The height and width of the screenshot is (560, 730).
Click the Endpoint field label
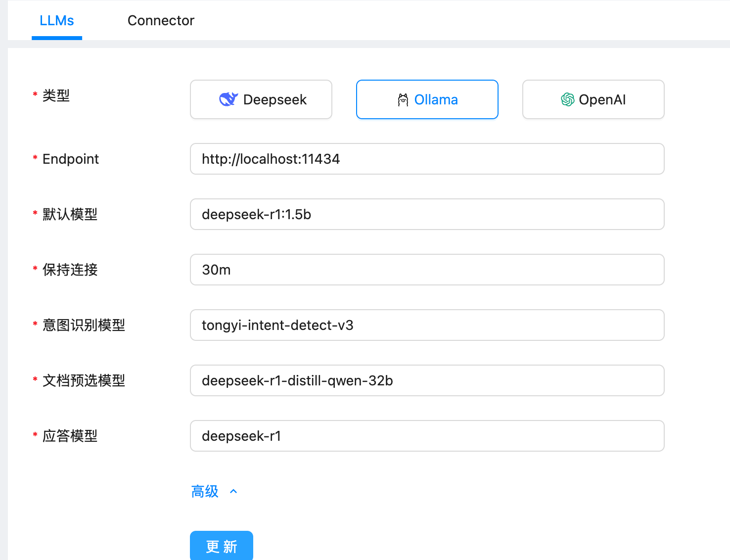click(71, 159)
